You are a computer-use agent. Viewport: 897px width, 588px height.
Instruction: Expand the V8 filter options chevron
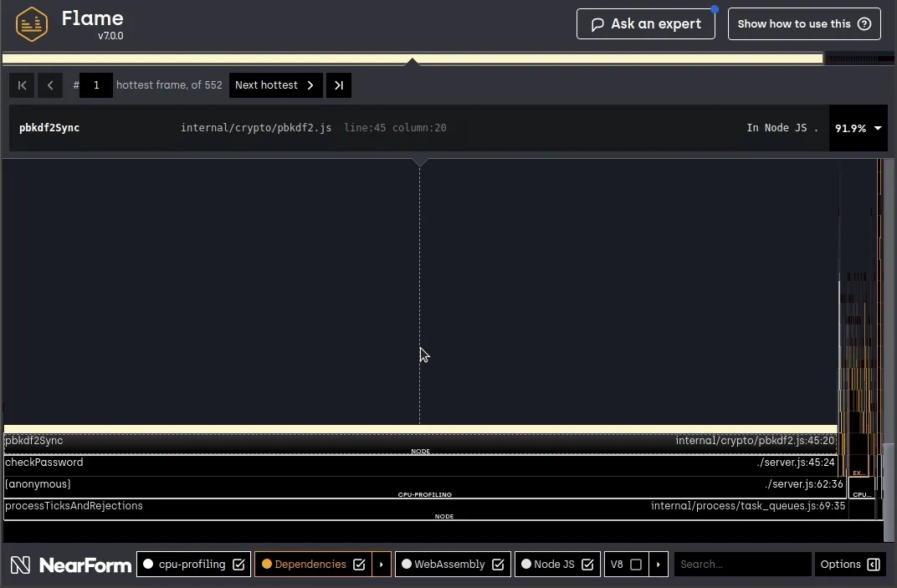coord(659,564)
